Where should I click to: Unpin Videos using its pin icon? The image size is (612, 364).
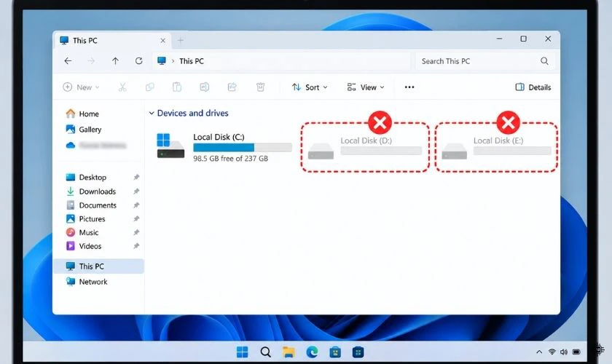(136, 246)
